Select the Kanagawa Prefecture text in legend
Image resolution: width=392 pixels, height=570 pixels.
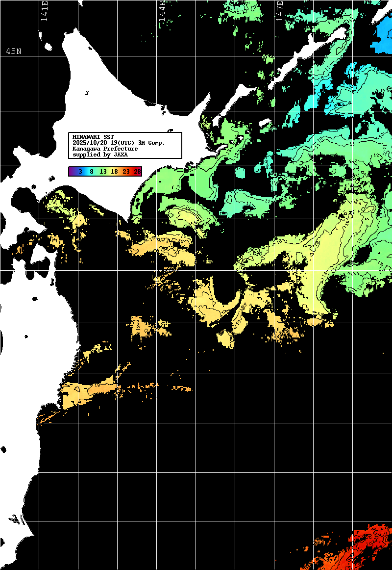[105, 149]
